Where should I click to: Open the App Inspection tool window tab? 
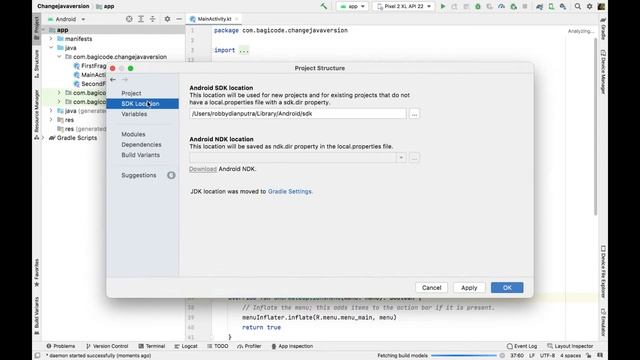coord(292,346)
